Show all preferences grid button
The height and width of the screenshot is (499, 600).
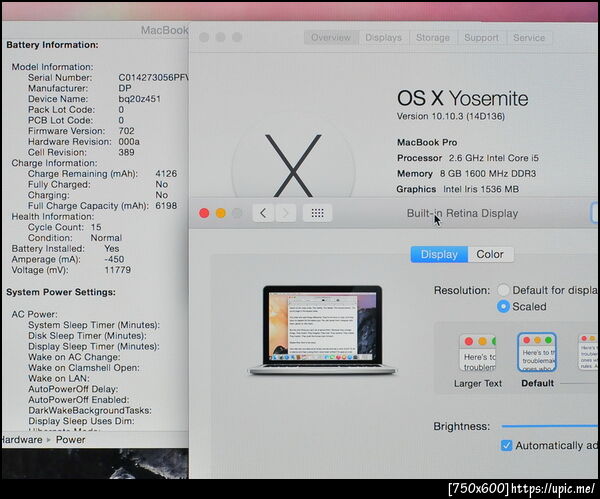click(317, 213)
